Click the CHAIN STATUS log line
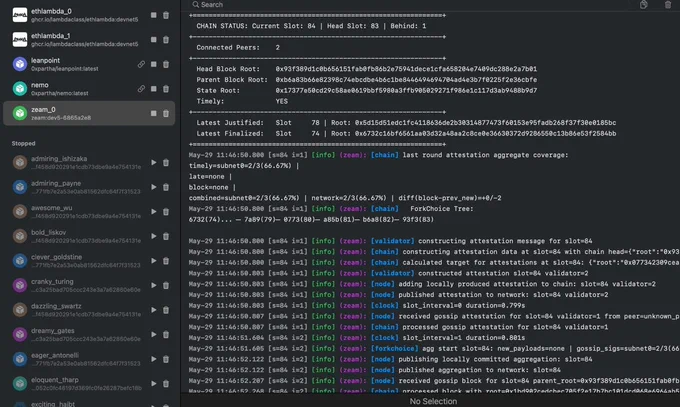This screenshot has width=680, height=407. click(x=311, y=26)
